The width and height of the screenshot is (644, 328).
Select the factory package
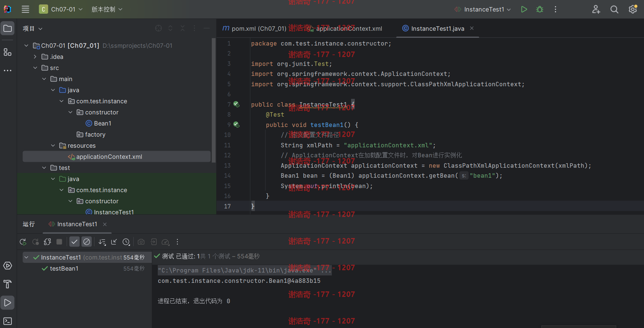point(91,134)
